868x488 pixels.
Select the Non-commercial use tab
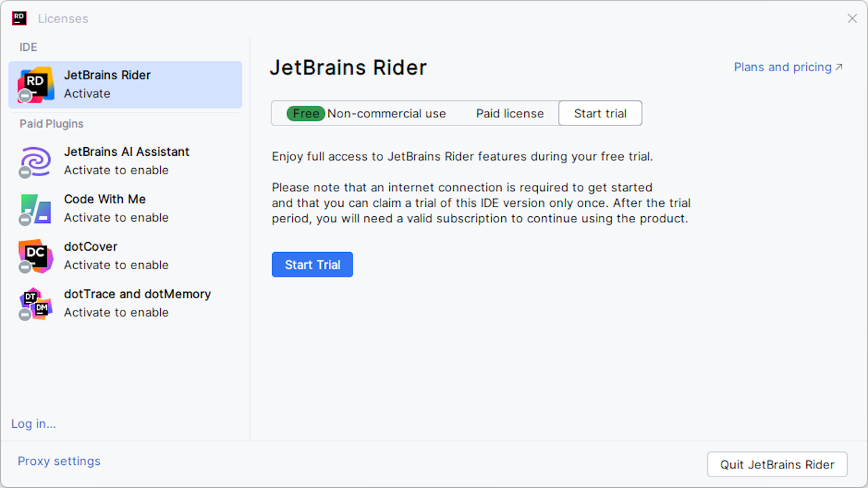point(387,113)
